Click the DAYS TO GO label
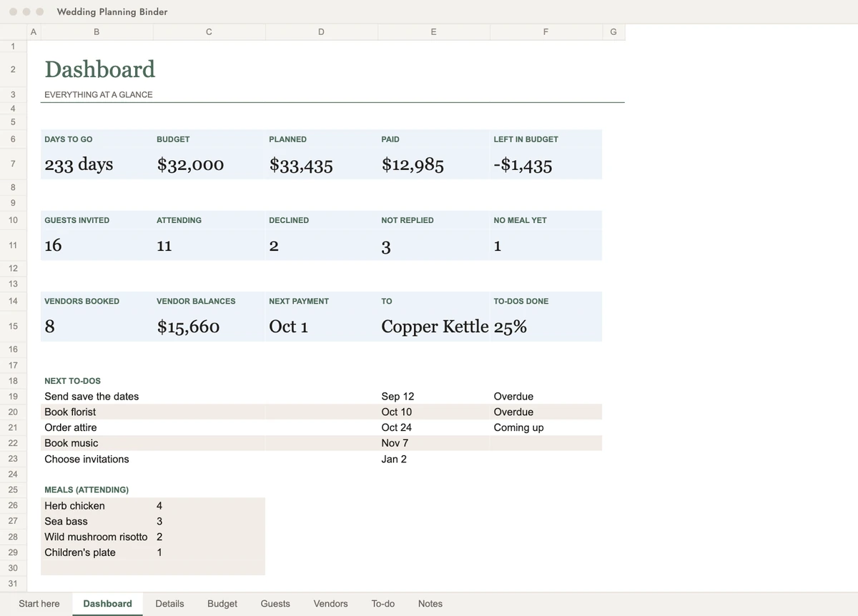The image size is (858, 616). click(x=68, y=139)
